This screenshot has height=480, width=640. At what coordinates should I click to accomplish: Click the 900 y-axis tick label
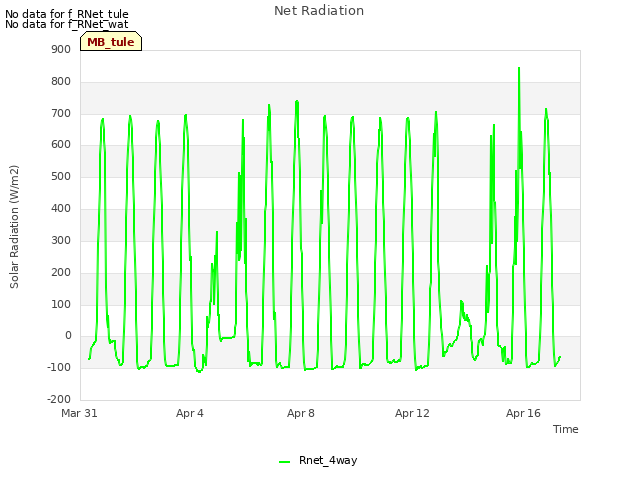tap(61, 49)
